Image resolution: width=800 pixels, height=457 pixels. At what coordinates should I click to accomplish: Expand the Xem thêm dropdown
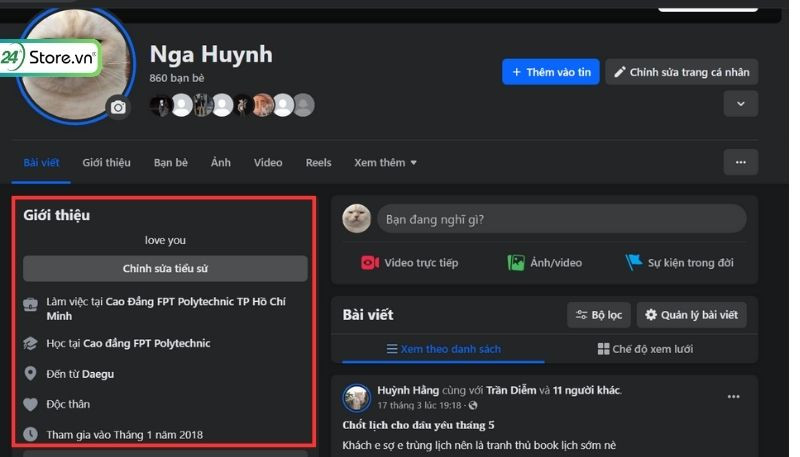coord(385,163)
